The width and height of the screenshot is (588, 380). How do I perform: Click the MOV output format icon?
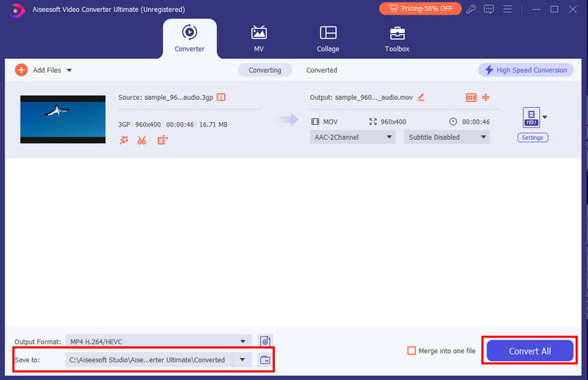point(531,117)
